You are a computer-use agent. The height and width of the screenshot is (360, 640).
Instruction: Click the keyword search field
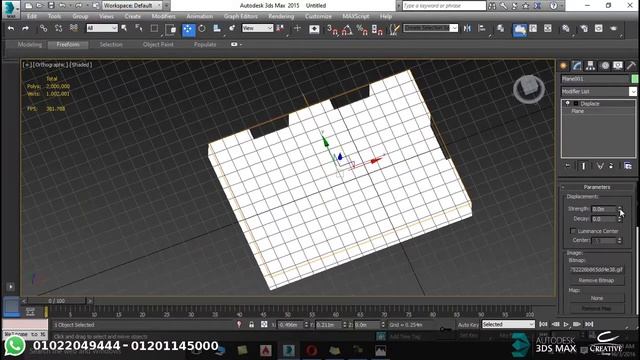pyautogui.click(x=444, y=6)
